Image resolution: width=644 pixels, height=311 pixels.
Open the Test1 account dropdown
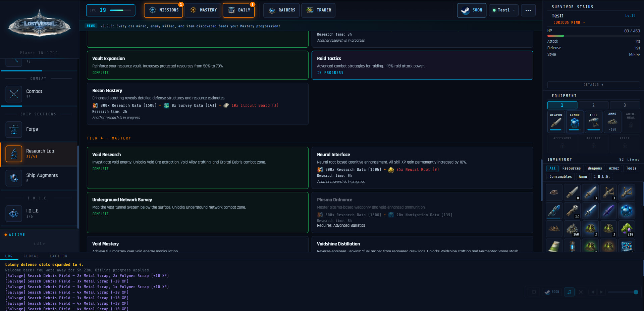click(x=503, y=10)
